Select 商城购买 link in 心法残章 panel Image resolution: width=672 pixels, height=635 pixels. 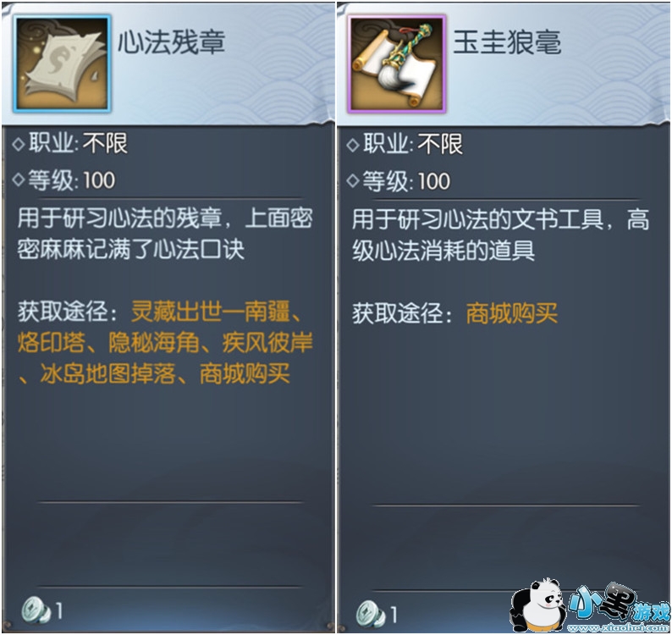click(245, 373)
